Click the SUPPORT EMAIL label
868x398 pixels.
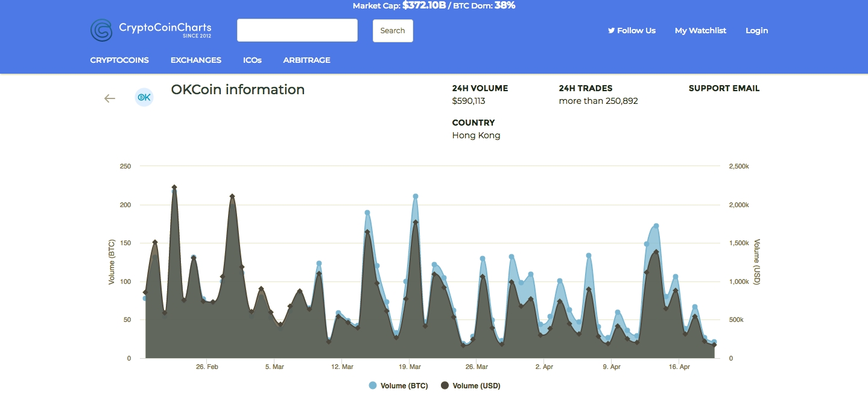(724, 88)
